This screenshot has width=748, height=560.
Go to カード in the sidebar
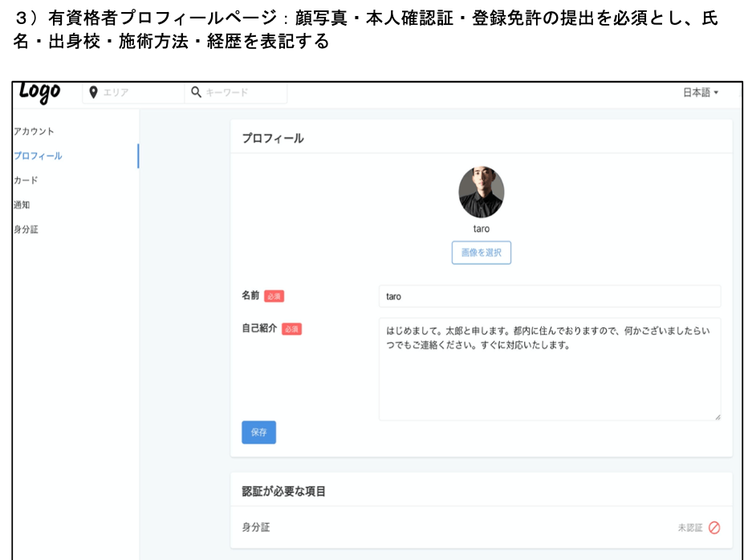click(x=26, y=181)
